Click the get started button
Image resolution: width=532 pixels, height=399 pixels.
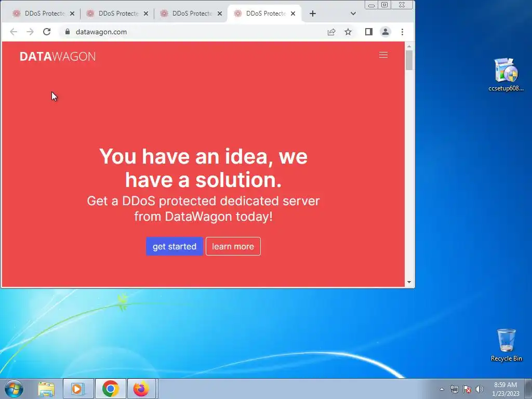coord(175,246)
